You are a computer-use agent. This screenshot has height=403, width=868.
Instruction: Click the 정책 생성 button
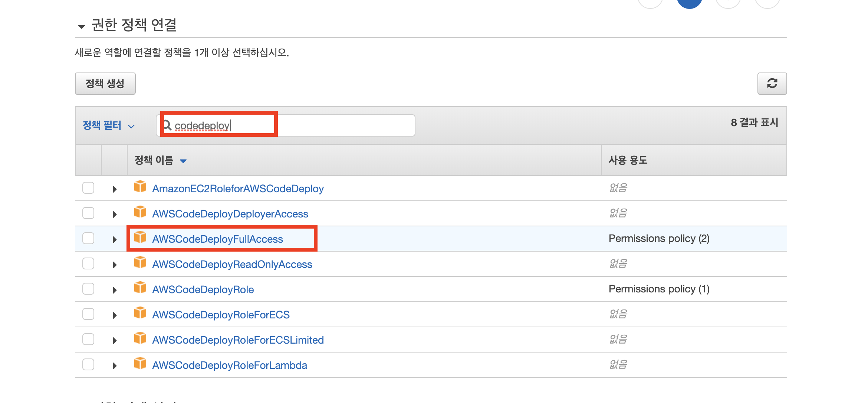click(x=105, y=83)
